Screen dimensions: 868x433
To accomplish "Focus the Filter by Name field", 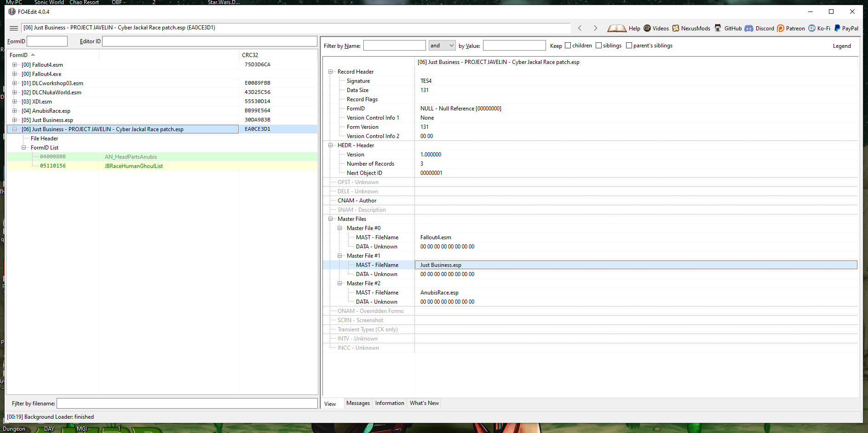I will (395, 46).
